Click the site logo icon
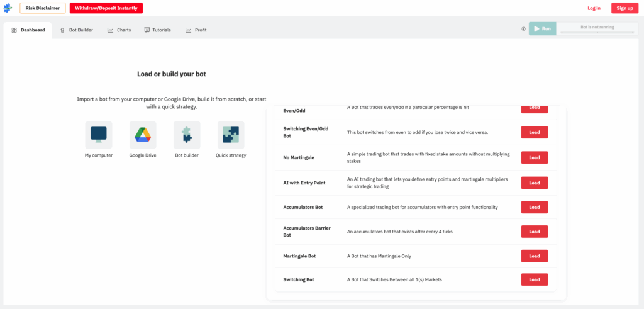The height and width of the screenshot is (309, 644). 8,8
